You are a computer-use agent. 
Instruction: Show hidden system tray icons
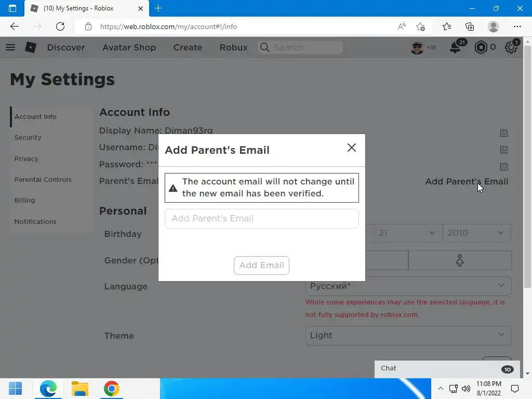pyautogui.click(x=441, y=389)
